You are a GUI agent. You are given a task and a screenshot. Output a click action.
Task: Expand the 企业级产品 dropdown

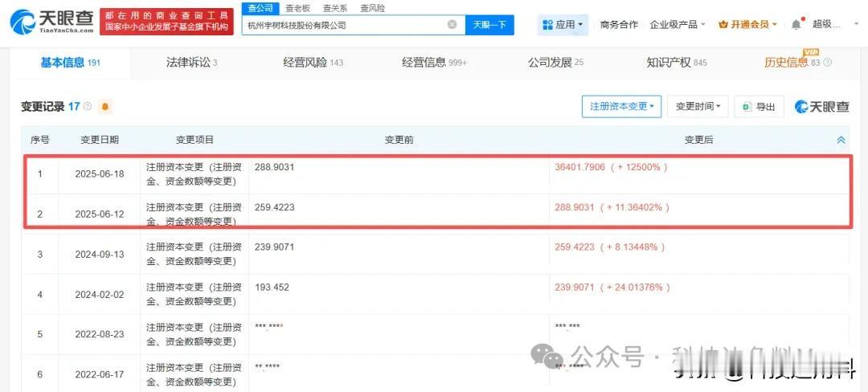pyautogui.click(x=678, y=25)
